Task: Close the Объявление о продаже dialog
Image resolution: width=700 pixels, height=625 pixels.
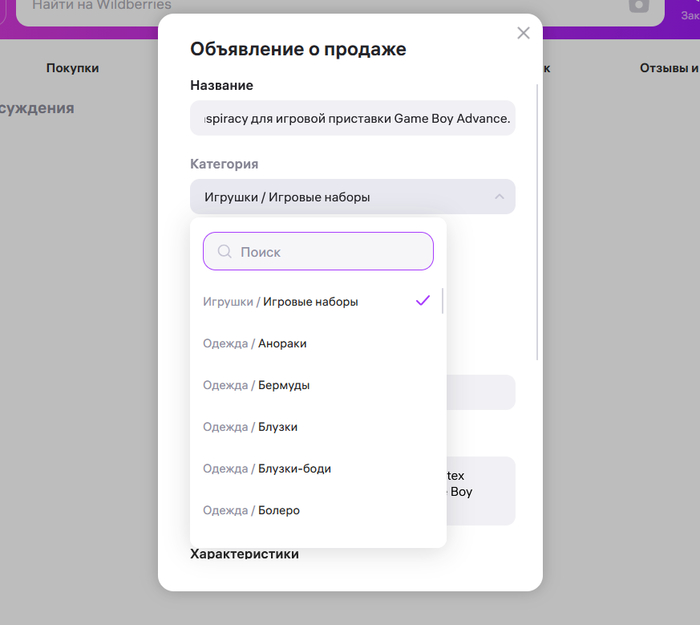Action: [x=523, y=33]
